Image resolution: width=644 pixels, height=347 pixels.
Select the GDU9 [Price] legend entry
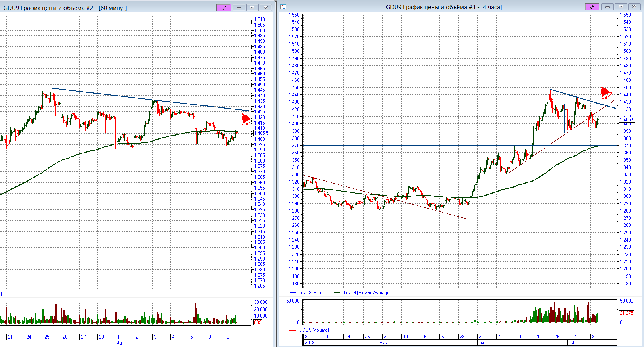coord(311,293)
